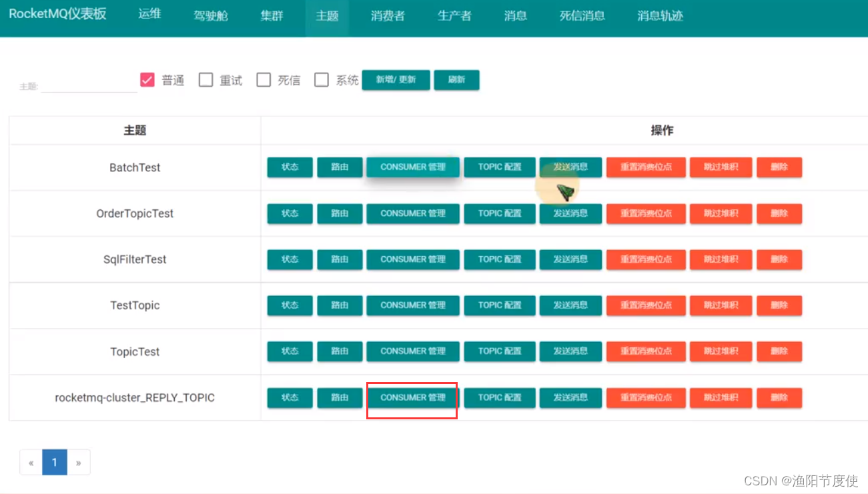Open 状态 for TopicTest
Screen dimensions: 868x494
click(290, 351)
